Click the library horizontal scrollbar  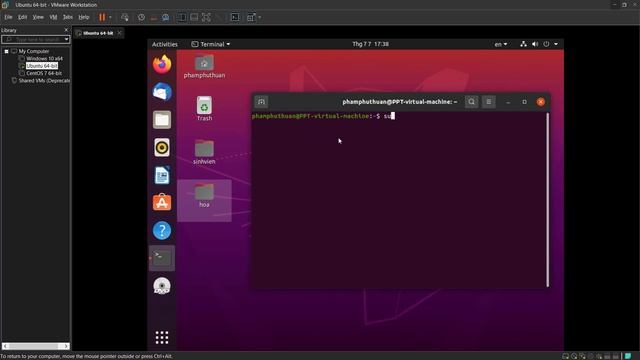[36, 346]
